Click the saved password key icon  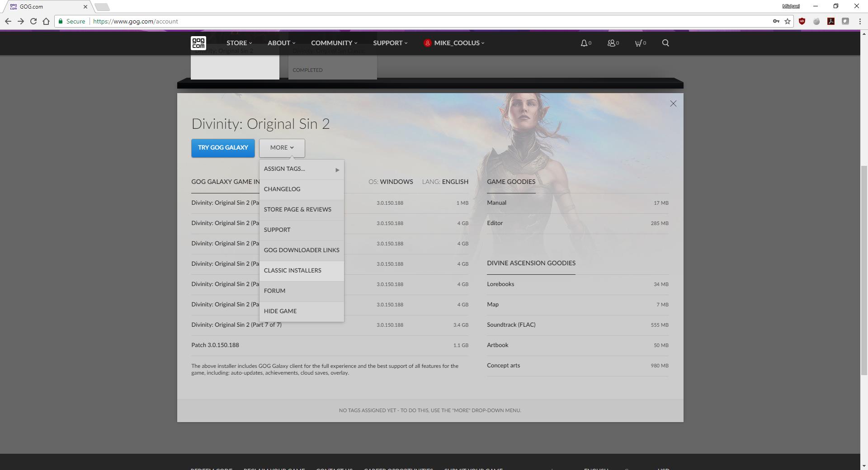point(776,21)
